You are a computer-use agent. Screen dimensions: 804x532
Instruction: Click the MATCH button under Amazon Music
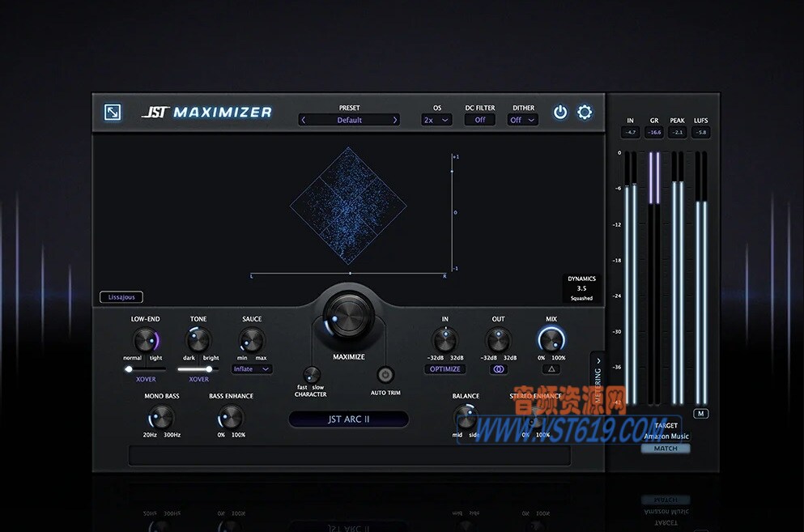665,448
